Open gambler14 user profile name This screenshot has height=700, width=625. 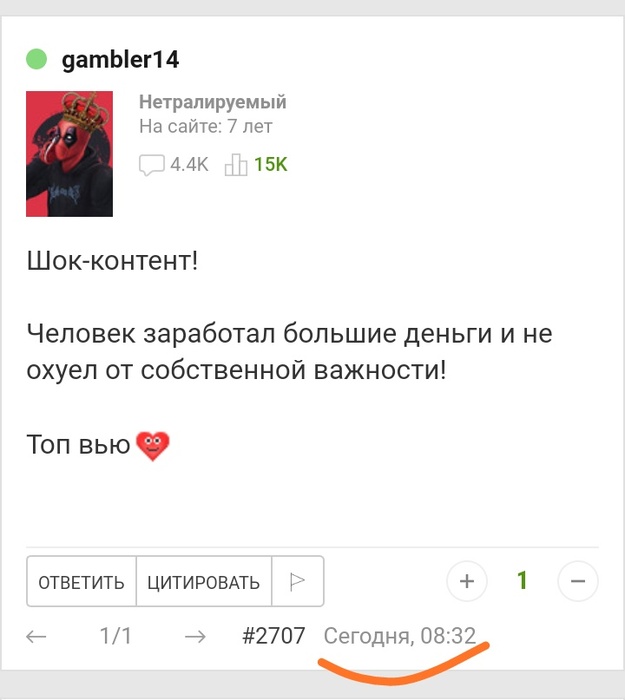[120, 60]
